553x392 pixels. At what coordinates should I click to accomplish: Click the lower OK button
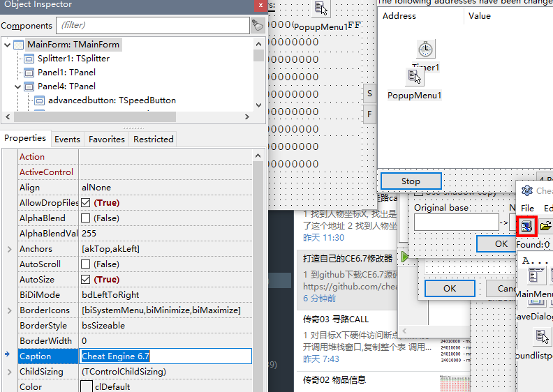click(x=450, y=289)
